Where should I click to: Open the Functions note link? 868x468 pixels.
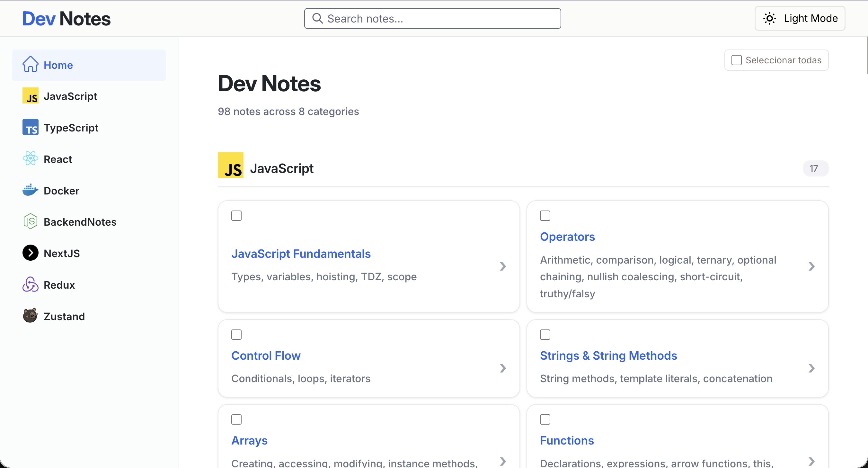(x=567, y=441)
